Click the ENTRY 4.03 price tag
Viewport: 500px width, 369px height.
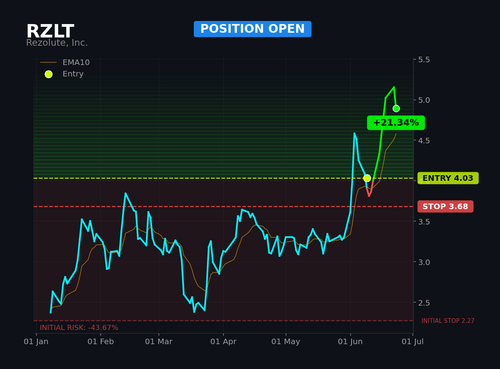448,178
